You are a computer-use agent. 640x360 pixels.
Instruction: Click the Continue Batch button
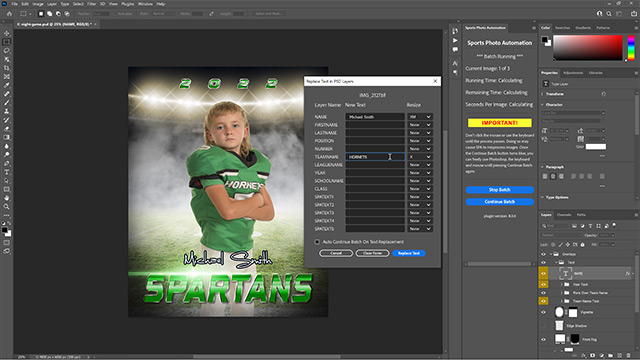pyautogui.click(x=500, y=202)
